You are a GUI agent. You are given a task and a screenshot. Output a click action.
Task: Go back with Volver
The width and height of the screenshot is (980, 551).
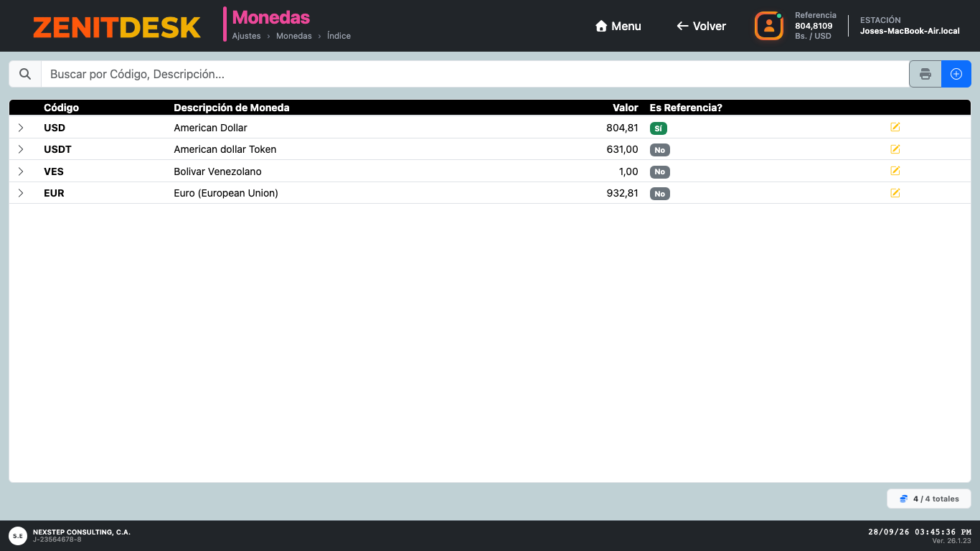coord(701,26)
